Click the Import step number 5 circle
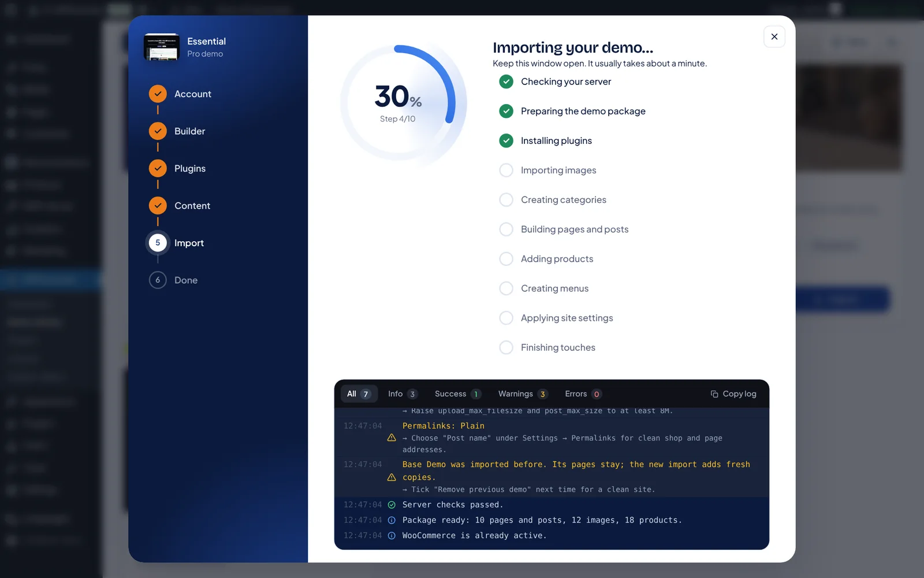924x578 pixels. [158, 243]
